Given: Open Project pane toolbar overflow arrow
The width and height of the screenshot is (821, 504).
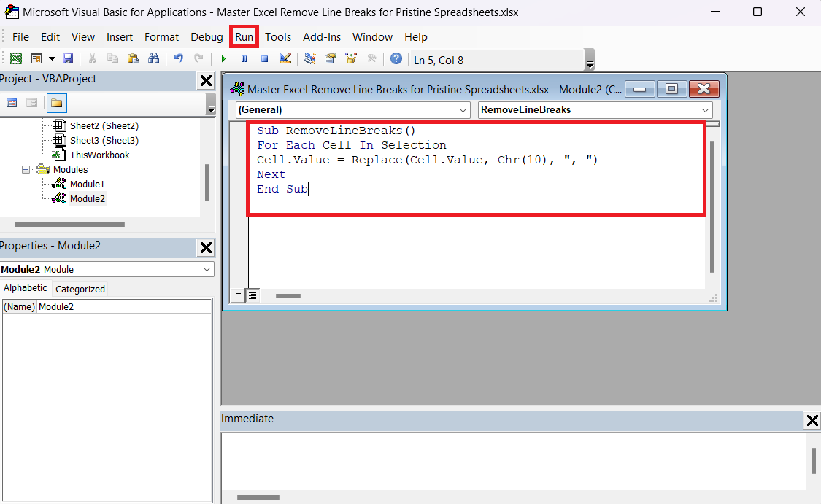Looking at the screenshot, I should pyautogui.click(x=211, y=104).
